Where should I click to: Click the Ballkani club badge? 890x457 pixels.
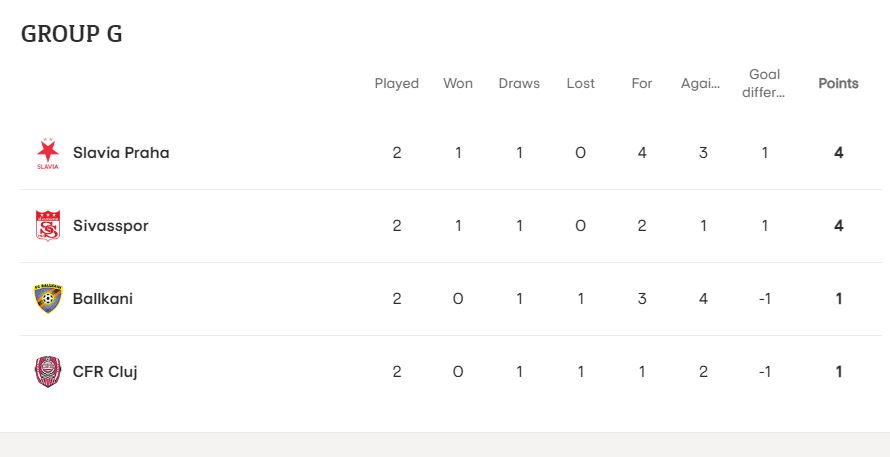(x=48, y=299)
